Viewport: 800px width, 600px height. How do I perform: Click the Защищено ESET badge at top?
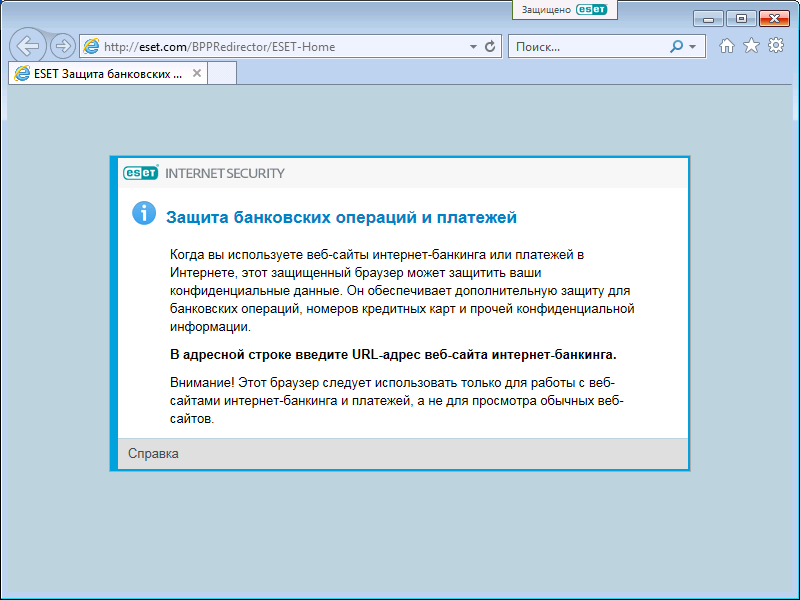coord(565,10)
